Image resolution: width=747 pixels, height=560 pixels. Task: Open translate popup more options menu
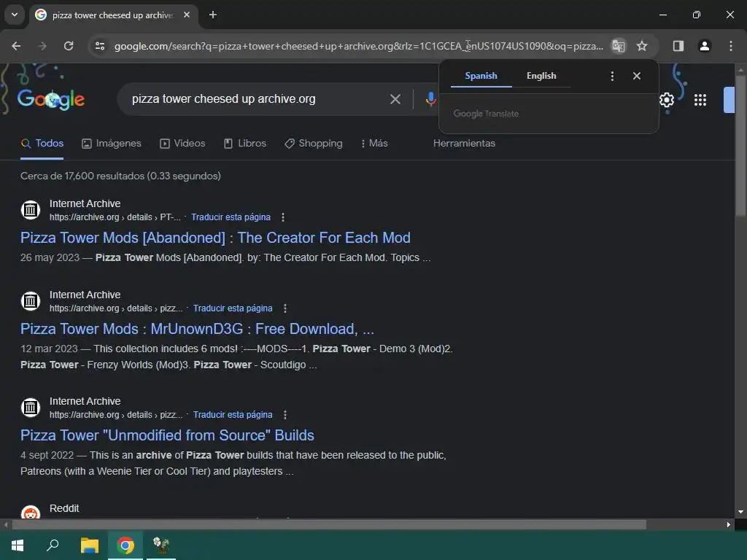[612, 76]
